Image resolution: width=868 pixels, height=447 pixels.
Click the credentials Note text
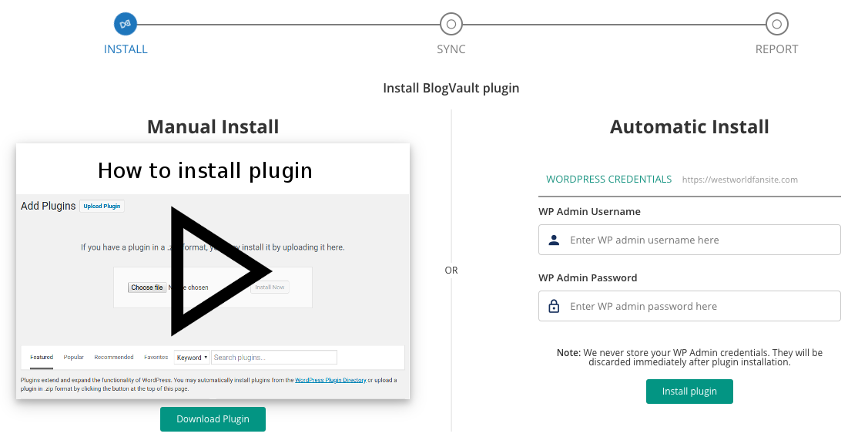click(689, 358)
